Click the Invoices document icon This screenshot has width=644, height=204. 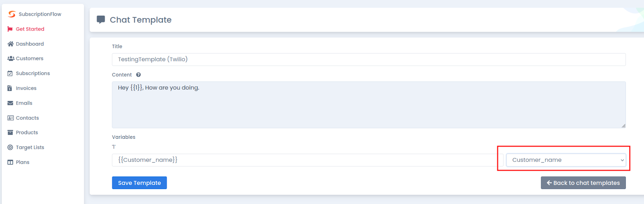10,88
